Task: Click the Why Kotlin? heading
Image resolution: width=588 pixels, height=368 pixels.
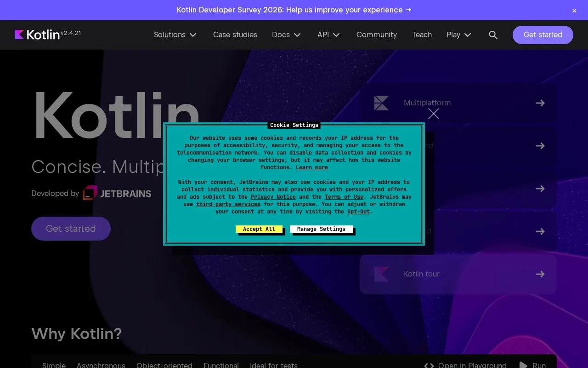Action: 77,333
